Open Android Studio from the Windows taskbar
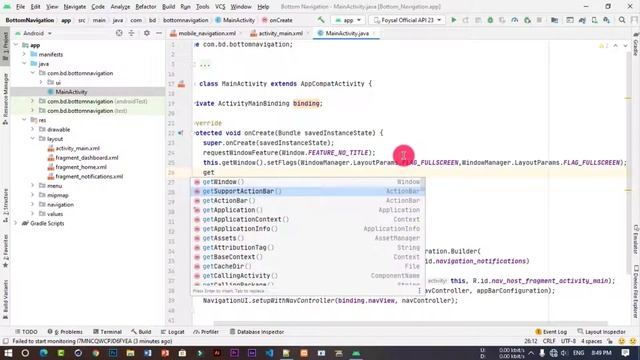 [356, 353]
